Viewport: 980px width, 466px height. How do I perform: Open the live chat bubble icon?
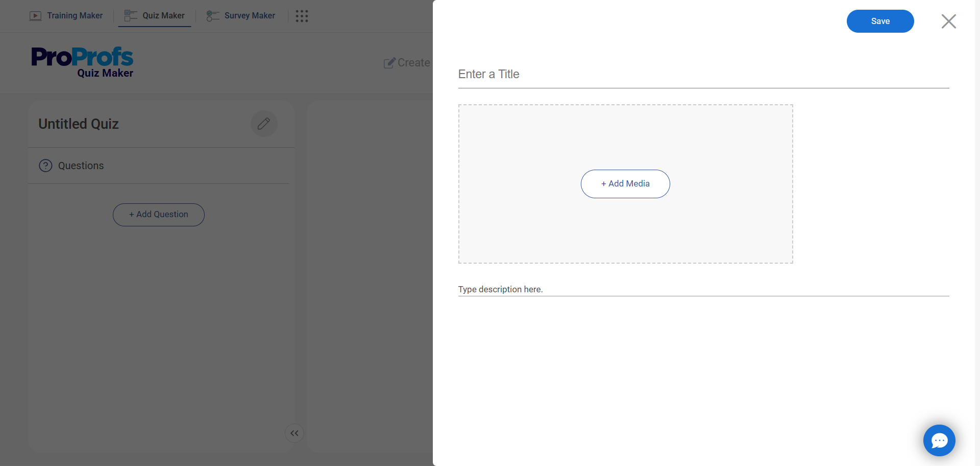pyautogui.click(x=939, y=440)
